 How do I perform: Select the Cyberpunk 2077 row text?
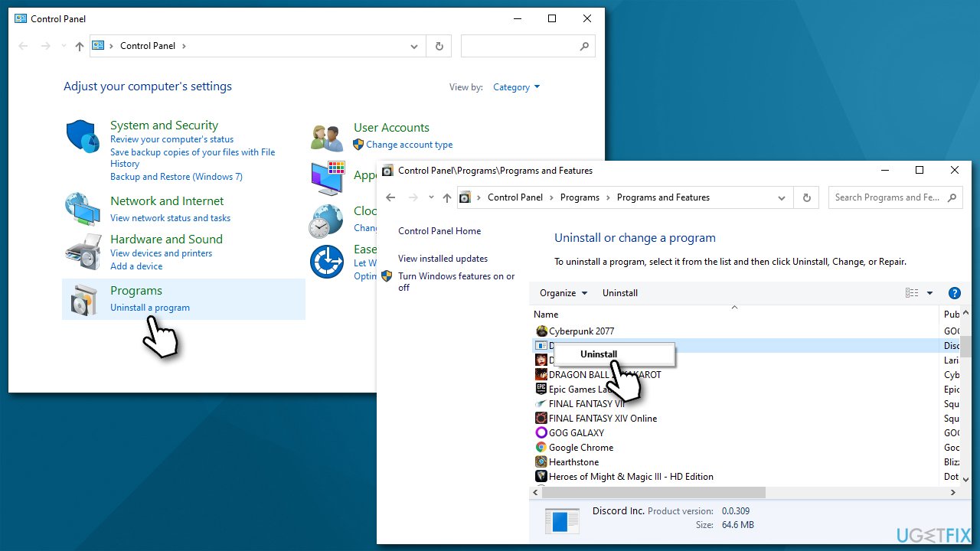click(x=581, y=331)
